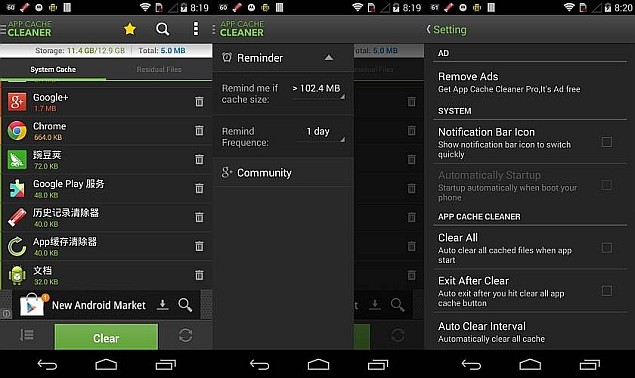Tap Android recent apps button on third screen
The height and width of the screenshot is (378, 635).
click(589, 365)
